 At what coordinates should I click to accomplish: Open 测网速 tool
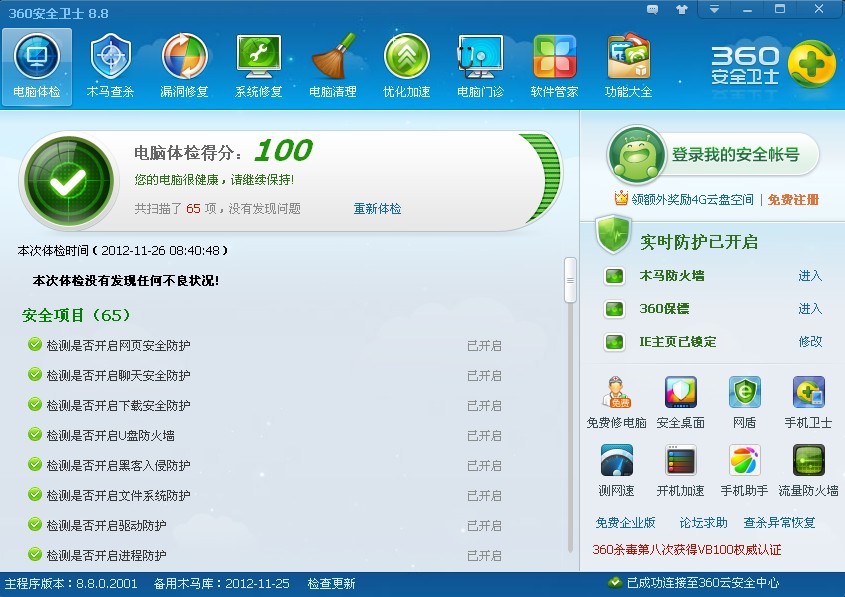(x=617, y=470)
